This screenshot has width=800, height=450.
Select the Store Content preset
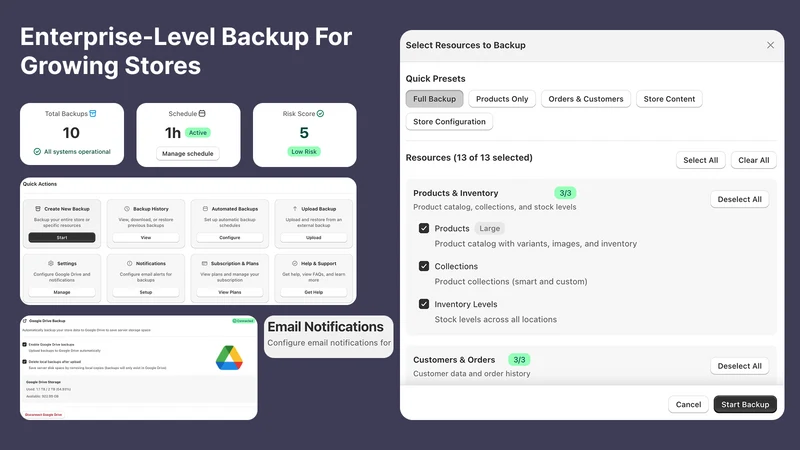click(669, 99)
